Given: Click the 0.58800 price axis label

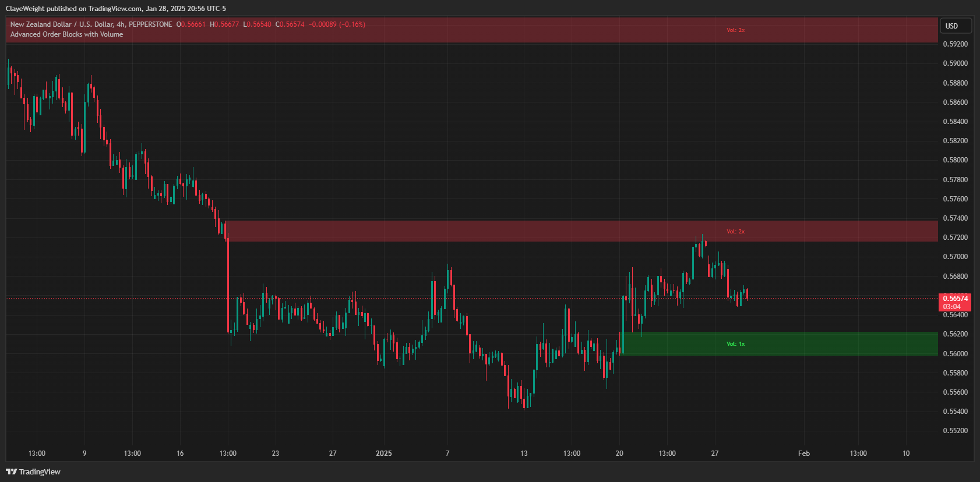Looking at the screenshot, I should [x=955, y=83].
